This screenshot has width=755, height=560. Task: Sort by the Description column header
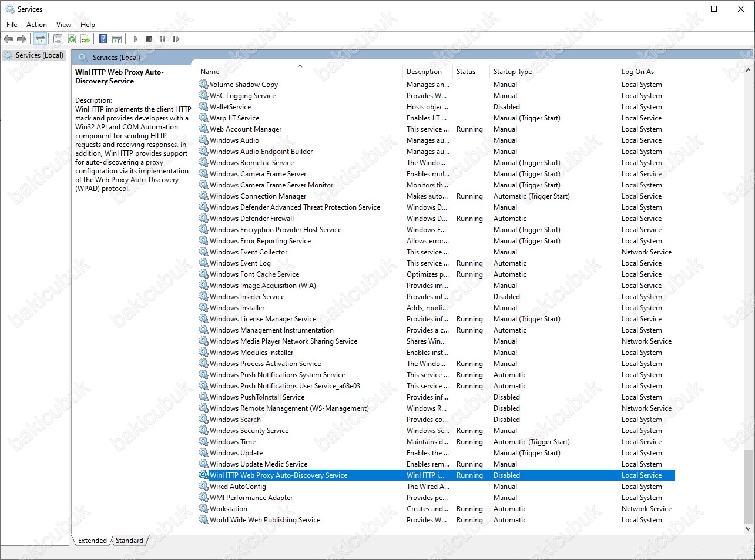[x=428, y=72]
